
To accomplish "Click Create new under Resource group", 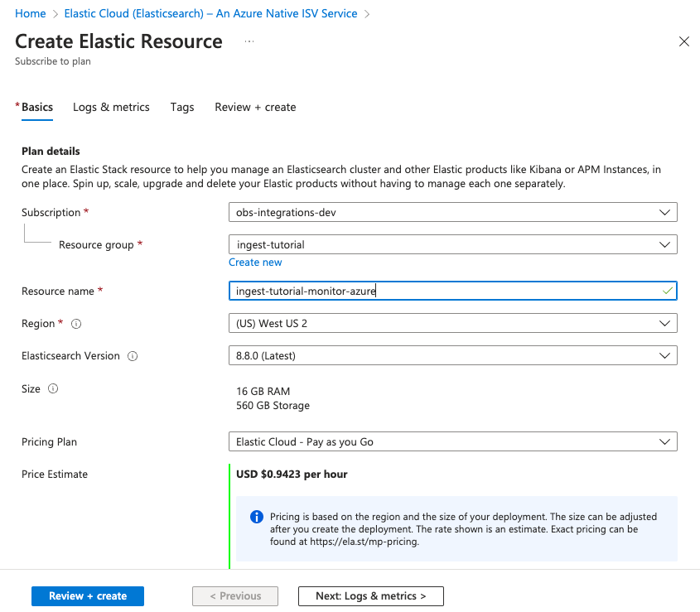I will (255, 262).
